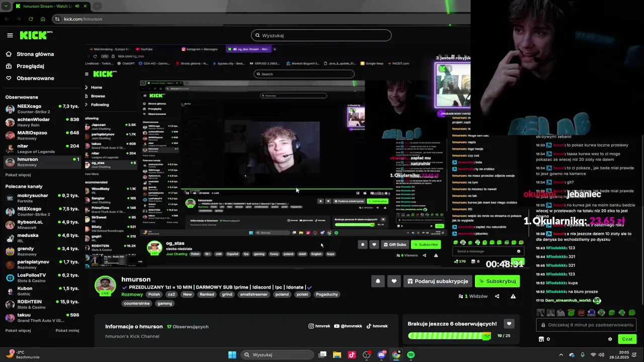Viewport: 644px width, 362px height.
Task: Open takuu Grand Theft Auto channel
Action: click(42, 317)
